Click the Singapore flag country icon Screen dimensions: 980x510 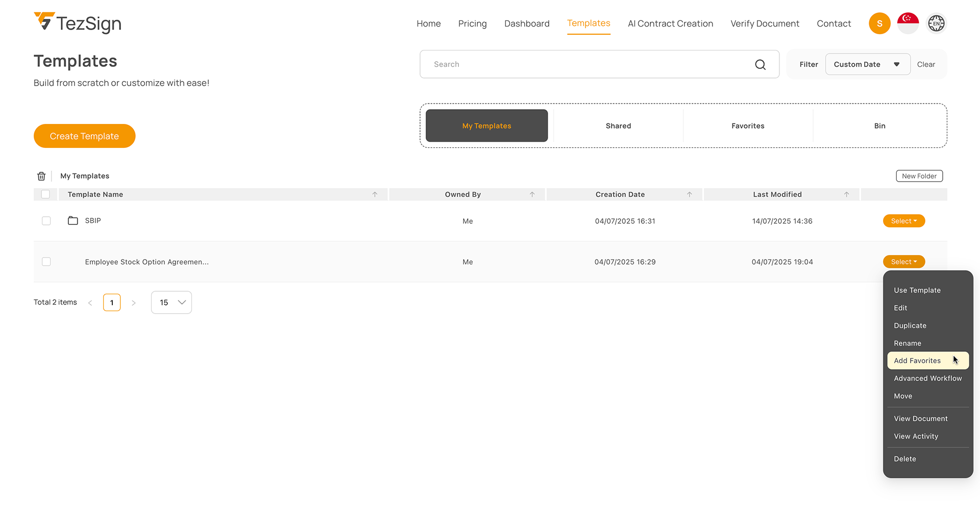click(908, 23)
